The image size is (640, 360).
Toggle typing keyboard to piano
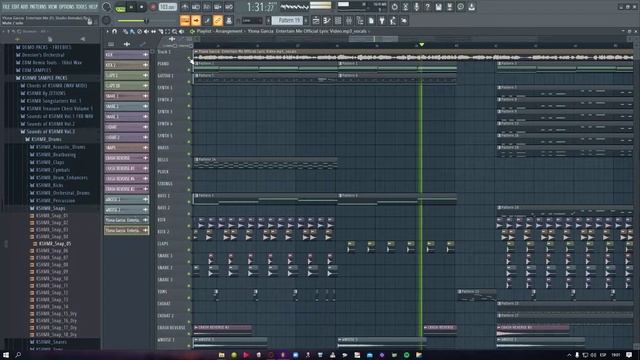[x=185, y=20]
